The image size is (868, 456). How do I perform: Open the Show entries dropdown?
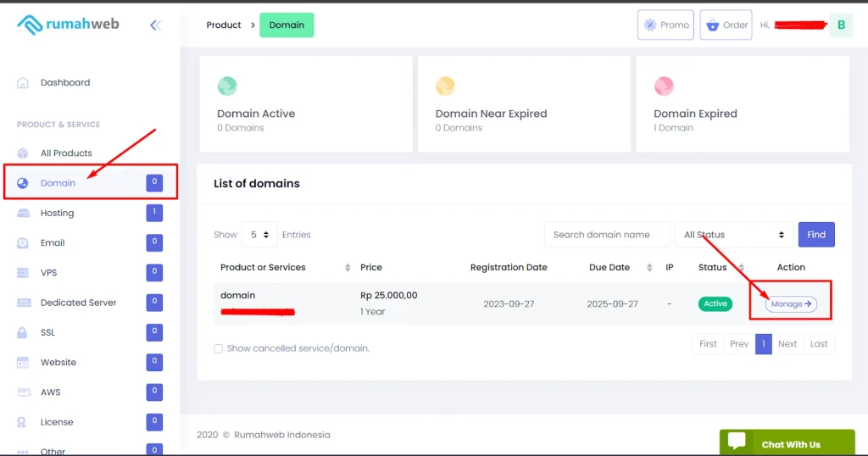tap(259, 235)
